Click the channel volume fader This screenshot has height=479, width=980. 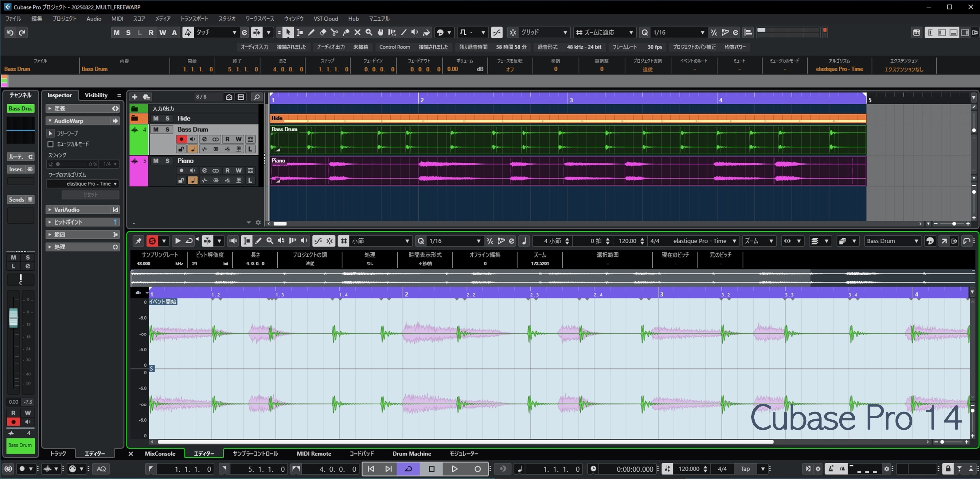coord(13,318)
